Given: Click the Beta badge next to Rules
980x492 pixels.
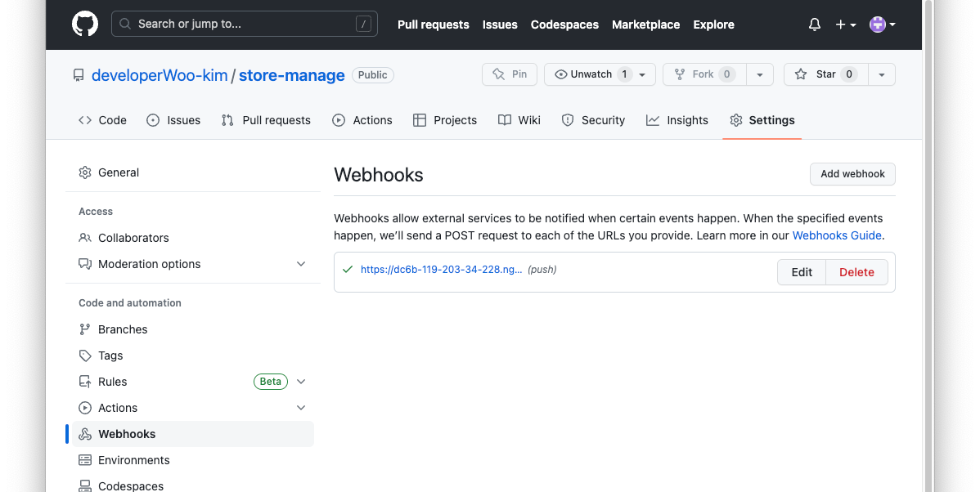Looking at the screenshot, I should click(x=271, y=382).
